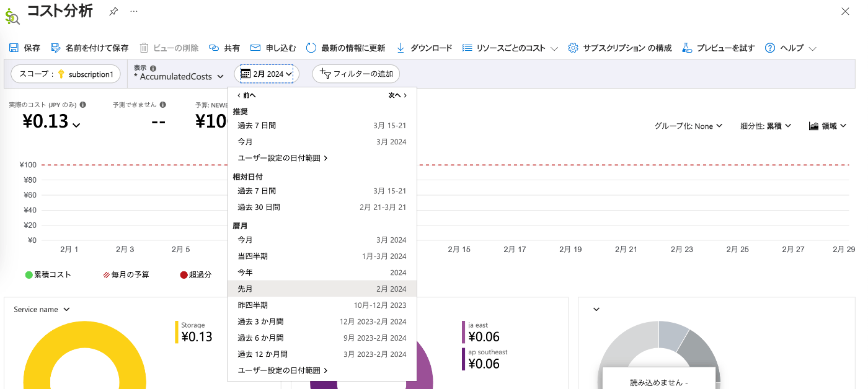The height and width of the screenshot is (389, 868).
Task: Select 過去 3 か月間
Action: tap(322, 321)
